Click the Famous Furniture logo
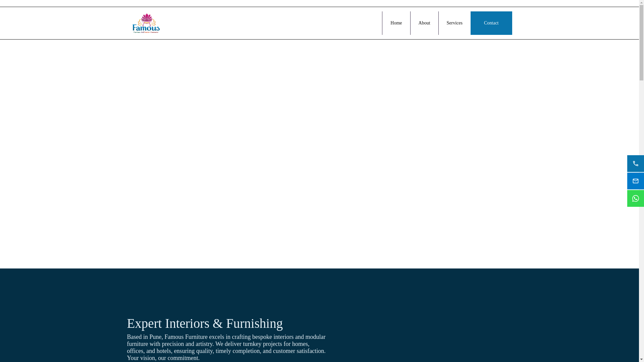Image resolution: width=644 pixels, height=362 pixels. 146,23
